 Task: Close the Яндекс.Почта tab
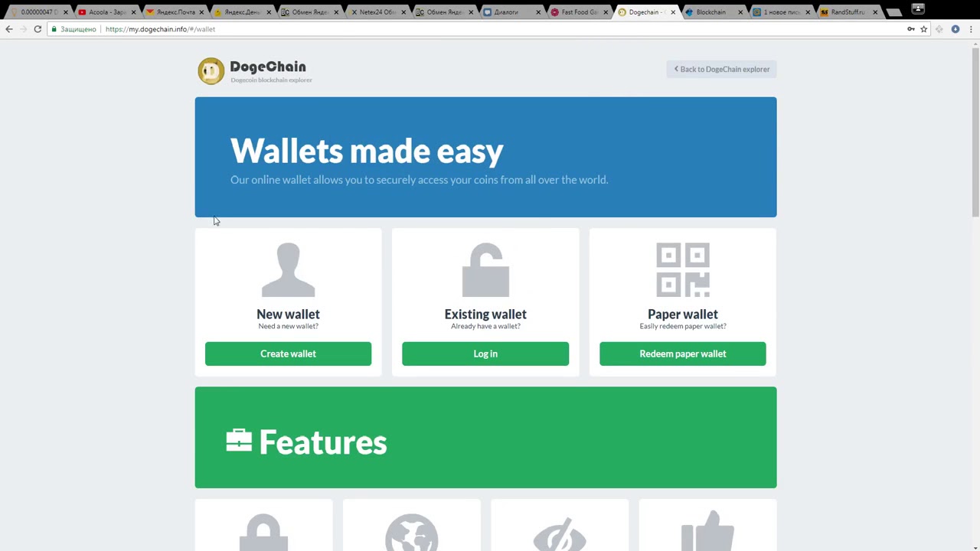[201, 12]
